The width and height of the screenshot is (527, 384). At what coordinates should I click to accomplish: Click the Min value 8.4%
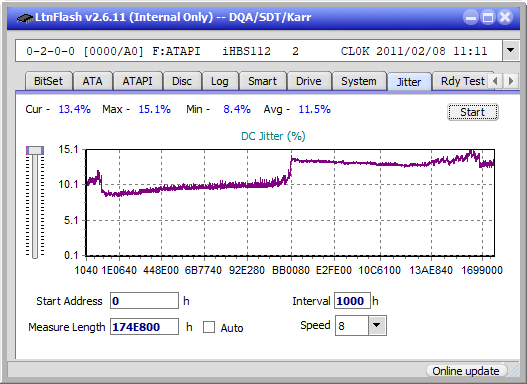pyautogui.click(x=237, y=109)
